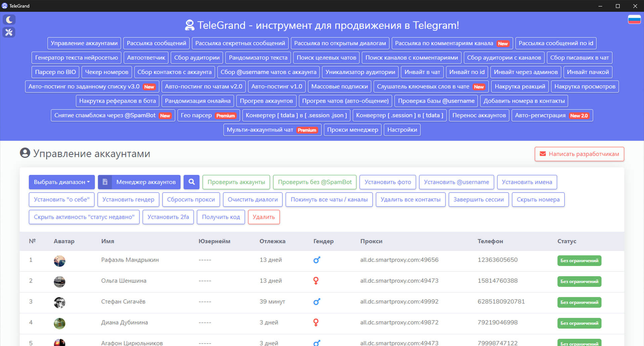
Task: Click Написать разработчикам button
Action: pos(579,154)
